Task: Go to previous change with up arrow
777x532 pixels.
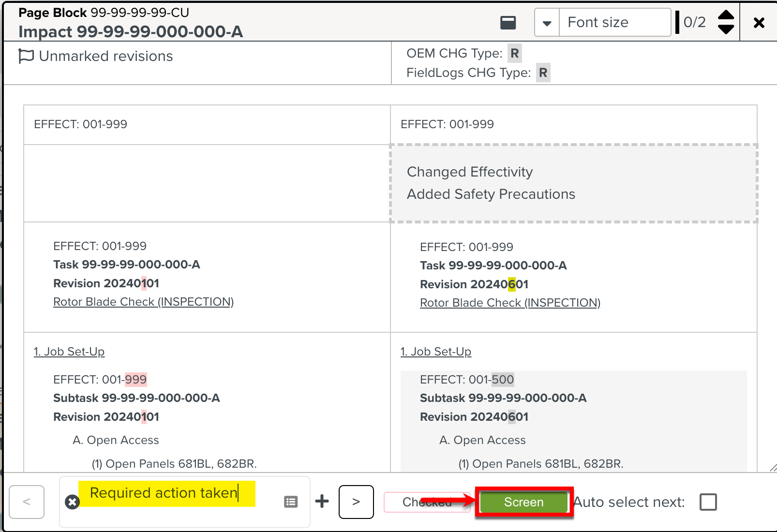Action: pyautogui.click(x=726, y=15)
